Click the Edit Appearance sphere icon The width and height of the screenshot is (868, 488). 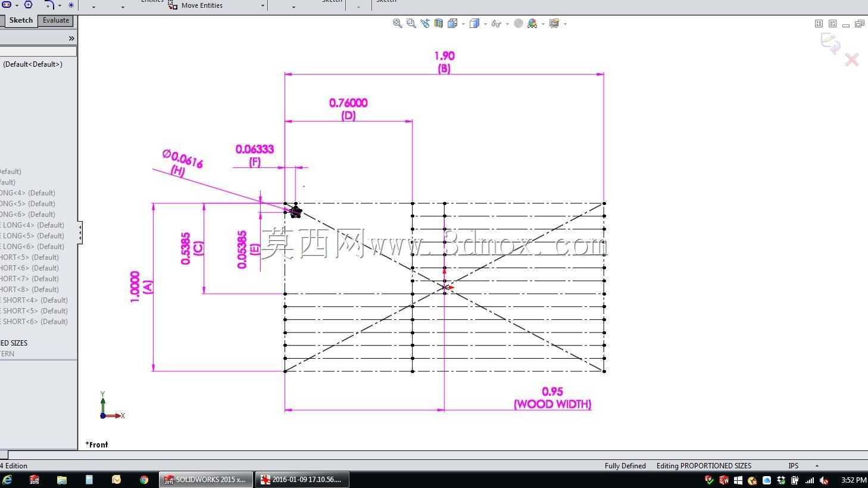[x=519, y=23]
